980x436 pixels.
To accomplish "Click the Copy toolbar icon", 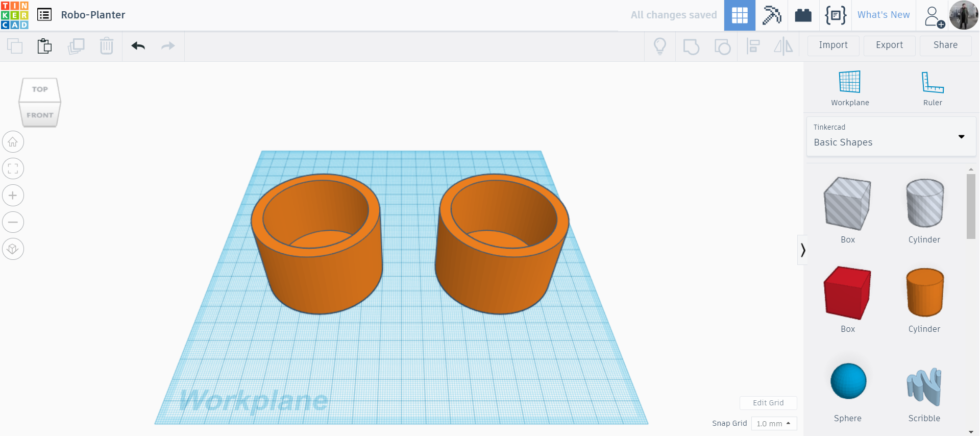I will [15, 46].
